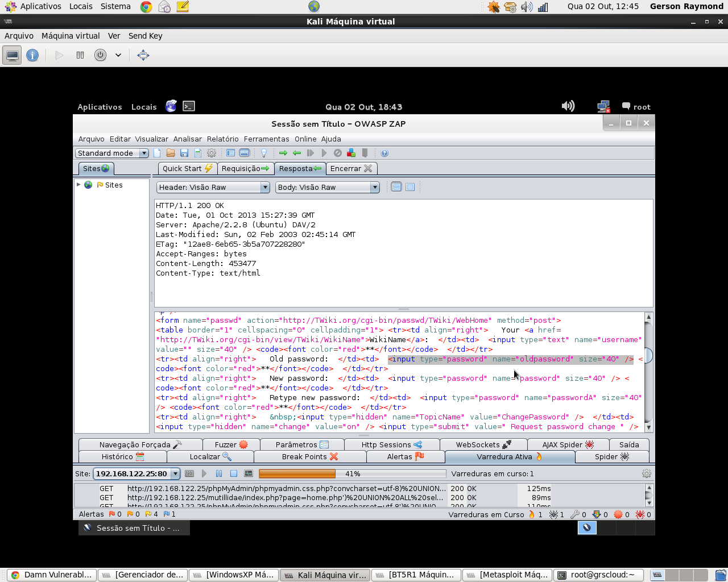Open Break Points tab
The width and height of the screenshot is (728, 582).
coord(310,456)
